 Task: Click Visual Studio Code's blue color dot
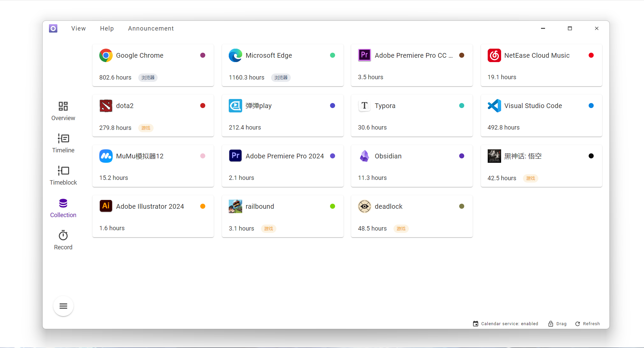tap(591, 106)
